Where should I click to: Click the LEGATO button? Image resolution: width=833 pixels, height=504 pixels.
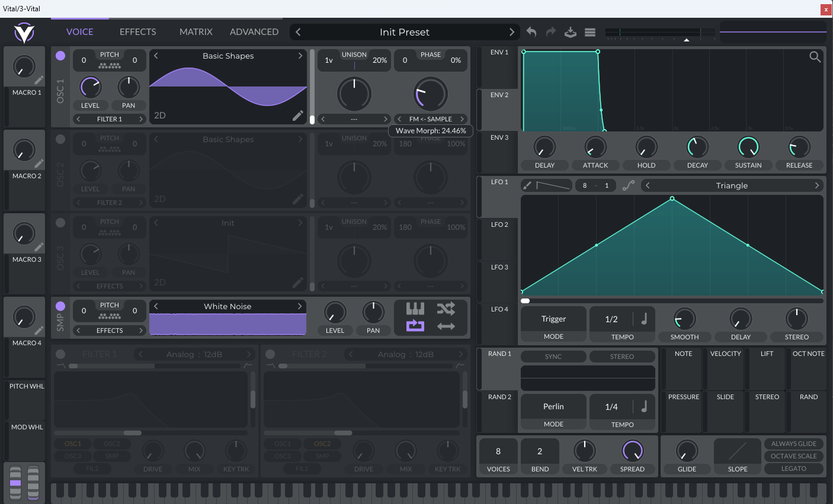click(x=793, y=468)
